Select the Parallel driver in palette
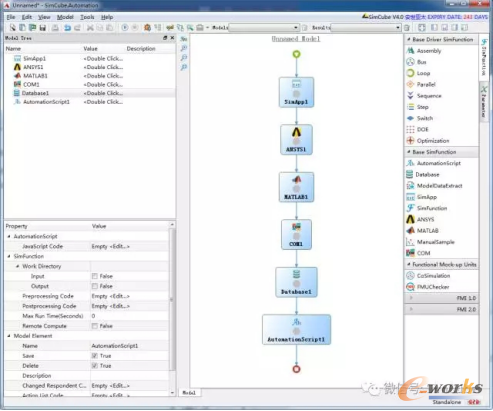 [x=421, y=84]
